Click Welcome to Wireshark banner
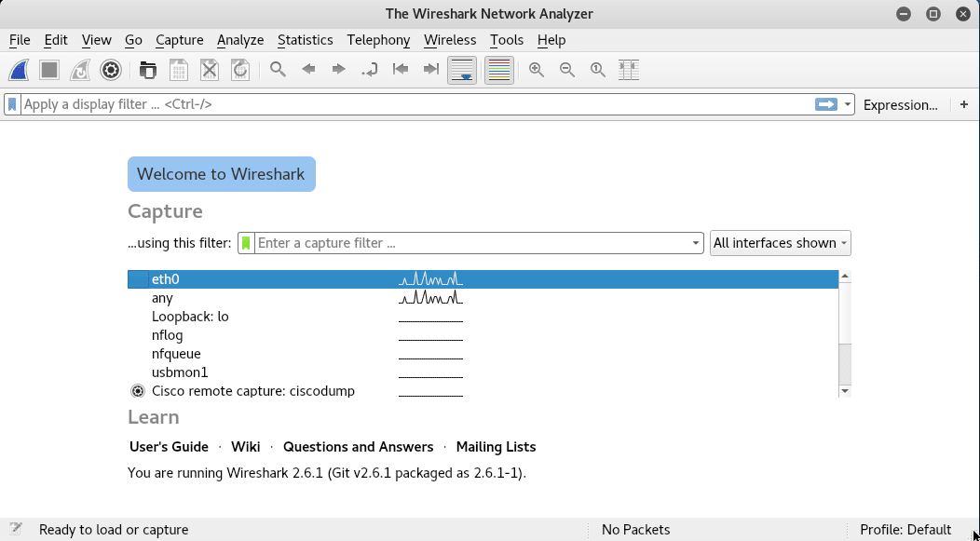 222,174
